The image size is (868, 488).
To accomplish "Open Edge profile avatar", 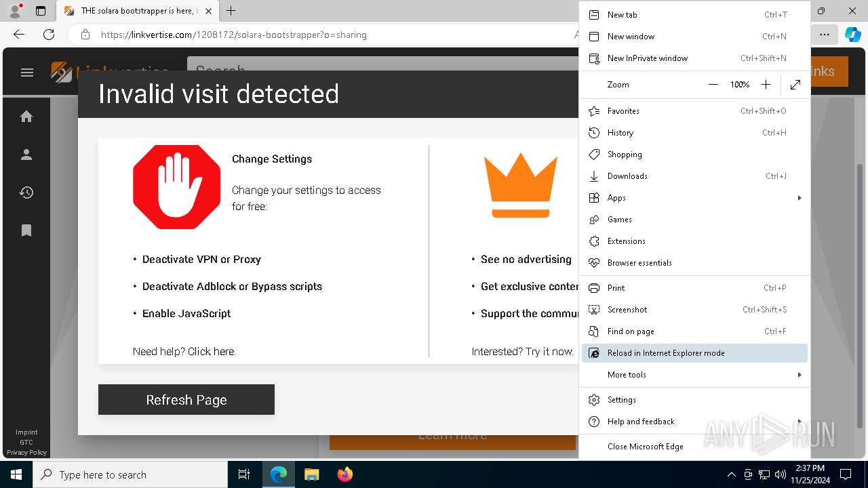I will click(14, 11).
